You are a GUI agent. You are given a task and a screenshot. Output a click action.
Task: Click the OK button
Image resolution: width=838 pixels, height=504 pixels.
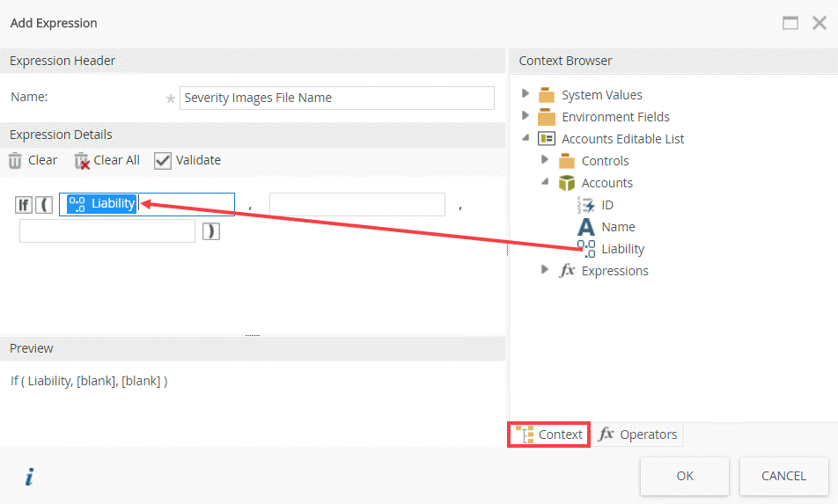click(685, 476)
